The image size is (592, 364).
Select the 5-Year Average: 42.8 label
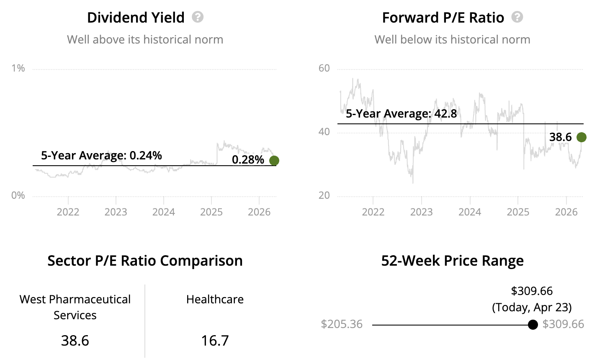tap(401, 114)
